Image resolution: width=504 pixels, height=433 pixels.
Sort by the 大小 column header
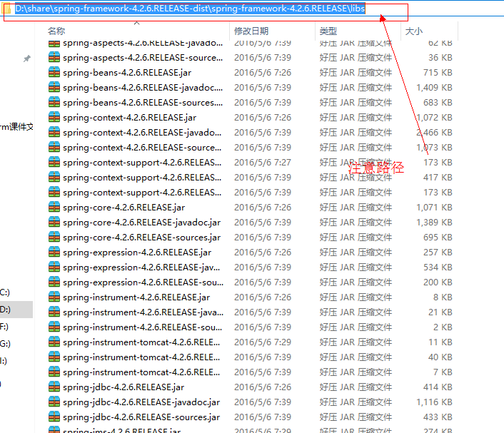coord(413,31)
